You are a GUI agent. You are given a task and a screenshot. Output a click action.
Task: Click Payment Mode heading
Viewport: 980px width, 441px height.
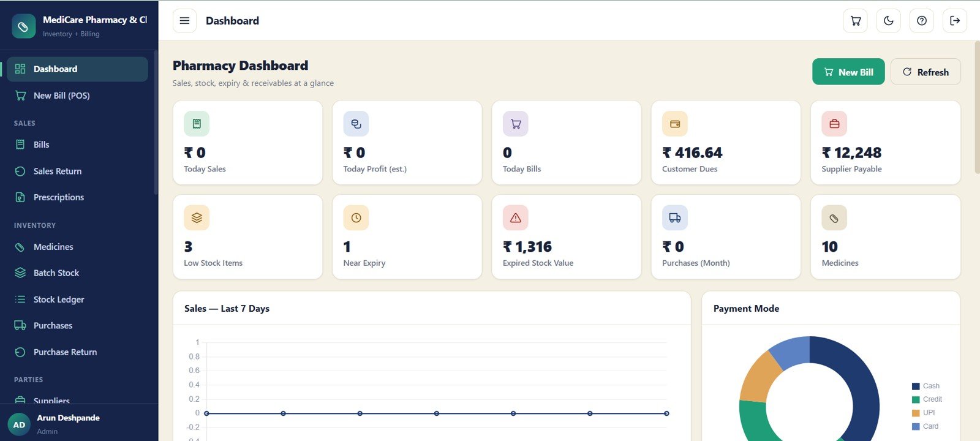pos(746,309)
